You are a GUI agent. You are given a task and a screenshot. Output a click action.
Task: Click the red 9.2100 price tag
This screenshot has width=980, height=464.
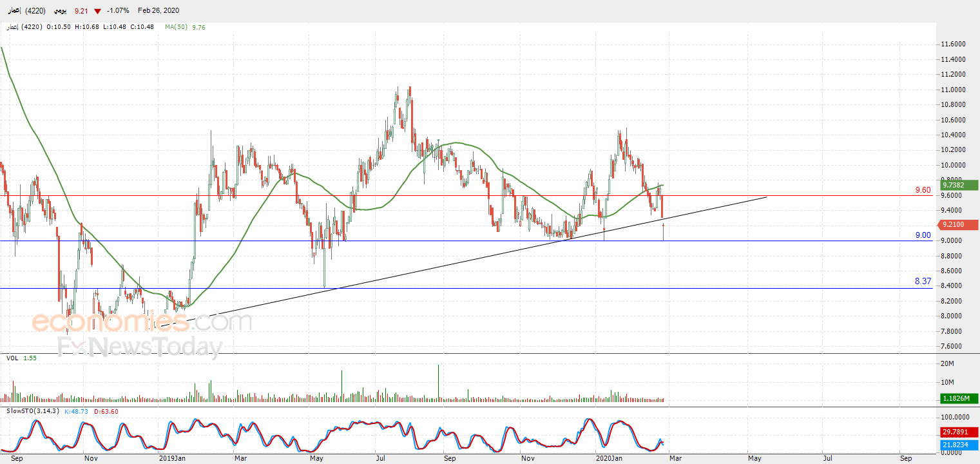tap(957, 224)
